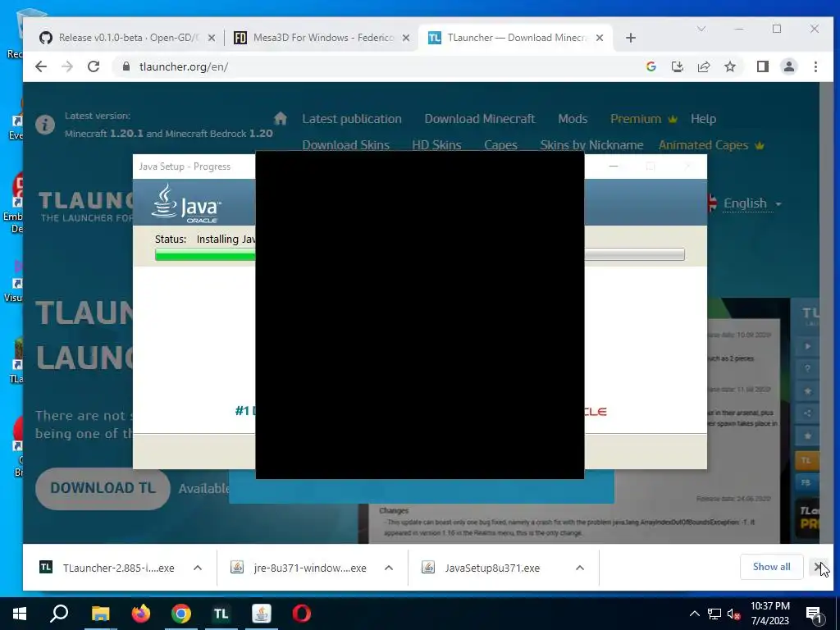
Task: Bookmark this page with the star icon
Action: tap(729, 66)
